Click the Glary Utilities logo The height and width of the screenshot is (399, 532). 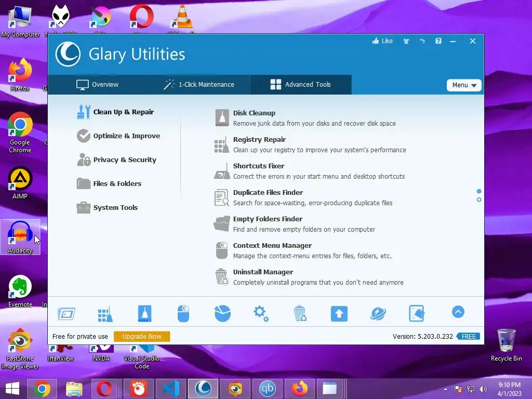(68, 54)
